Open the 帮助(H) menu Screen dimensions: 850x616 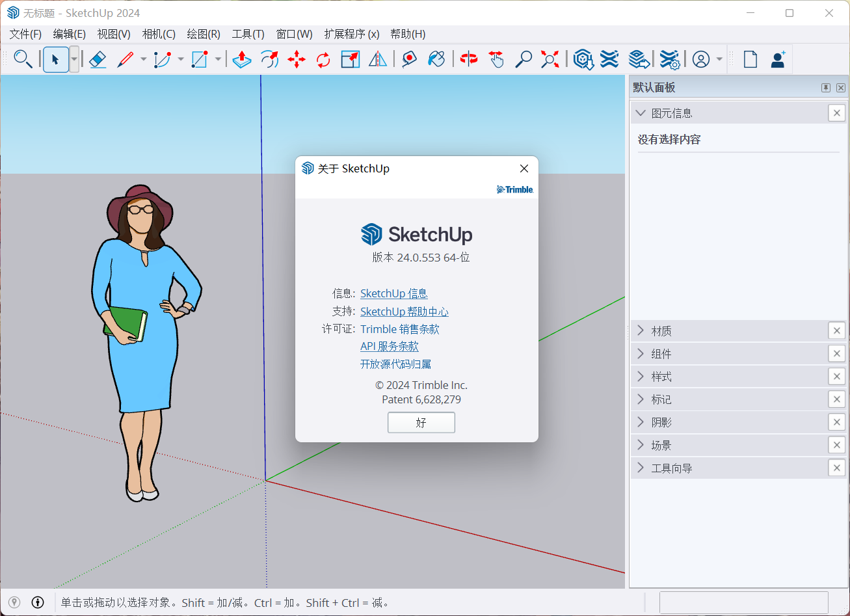tap(408, 34)
